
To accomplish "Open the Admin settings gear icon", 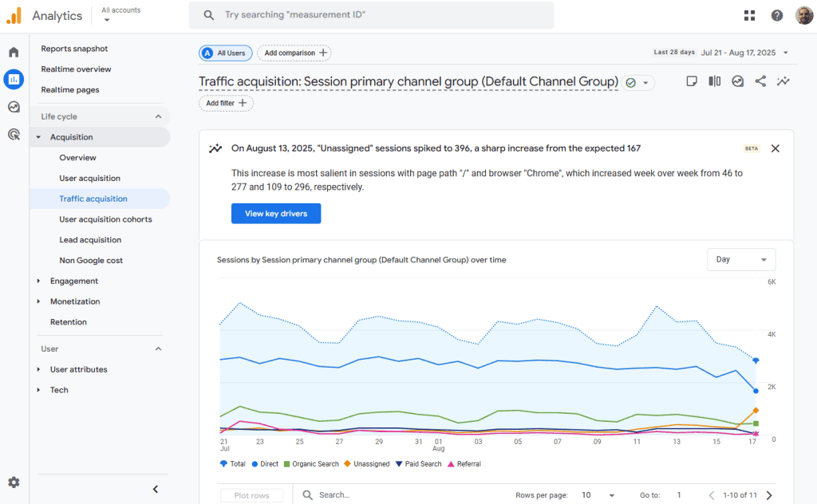I will coord(14,482).
